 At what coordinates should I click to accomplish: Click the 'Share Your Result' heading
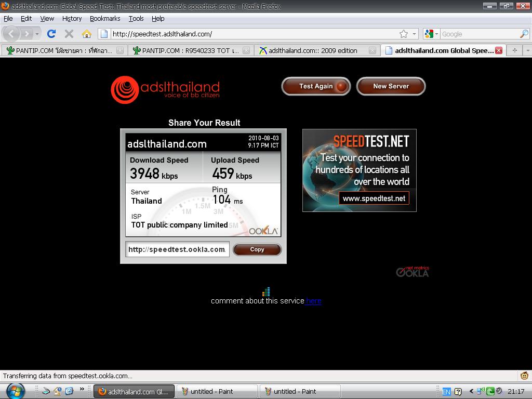204,123
